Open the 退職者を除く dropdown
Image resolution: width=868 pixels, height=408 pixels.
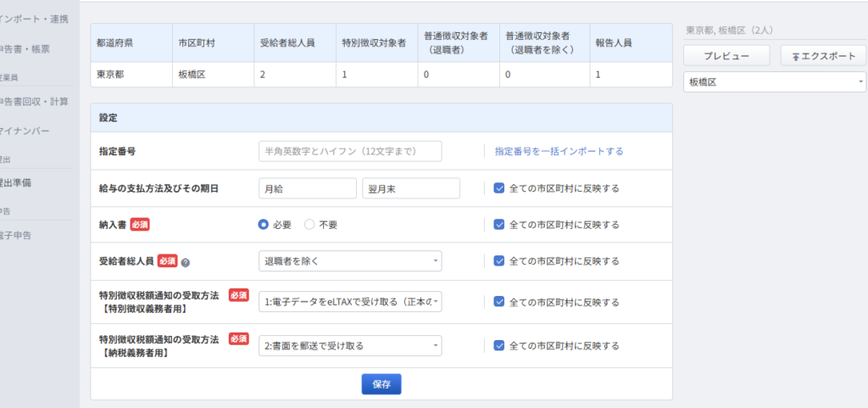click(349, 261)
